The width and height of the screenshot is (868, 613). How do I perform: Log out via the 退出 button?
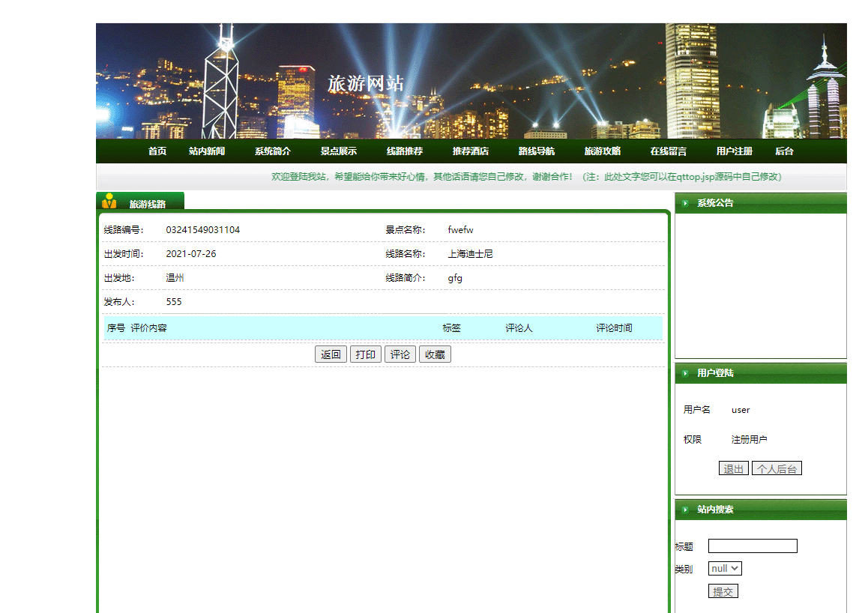732,468
